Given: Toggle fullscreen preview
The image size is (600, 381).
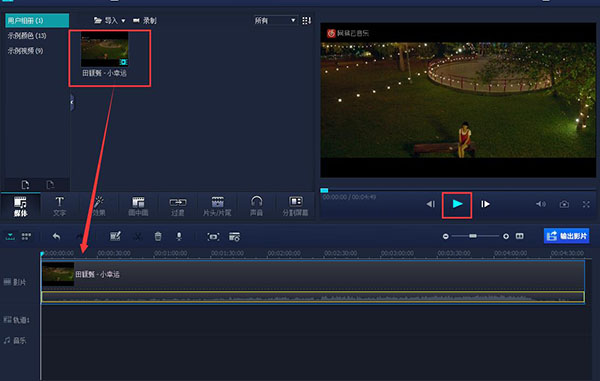Looking at the screenshot, I should point(586,204).
